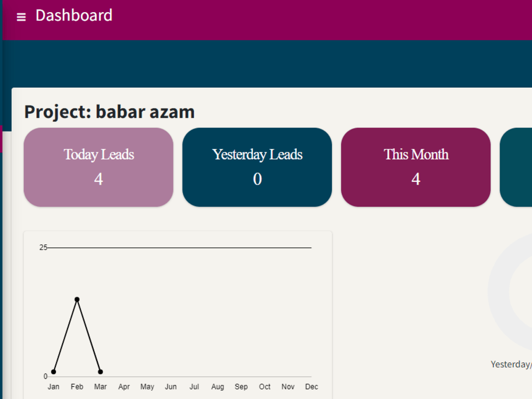Select the Today Leads card
The image size is (532, 399).
tap(98, 167)
